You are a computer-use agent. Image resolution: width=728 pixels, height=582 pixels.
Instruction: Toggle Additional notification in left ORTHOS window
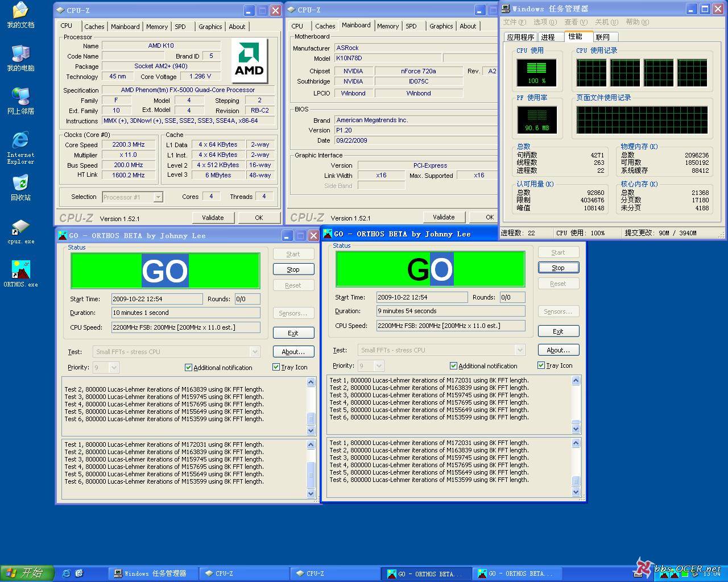(188, 368)
